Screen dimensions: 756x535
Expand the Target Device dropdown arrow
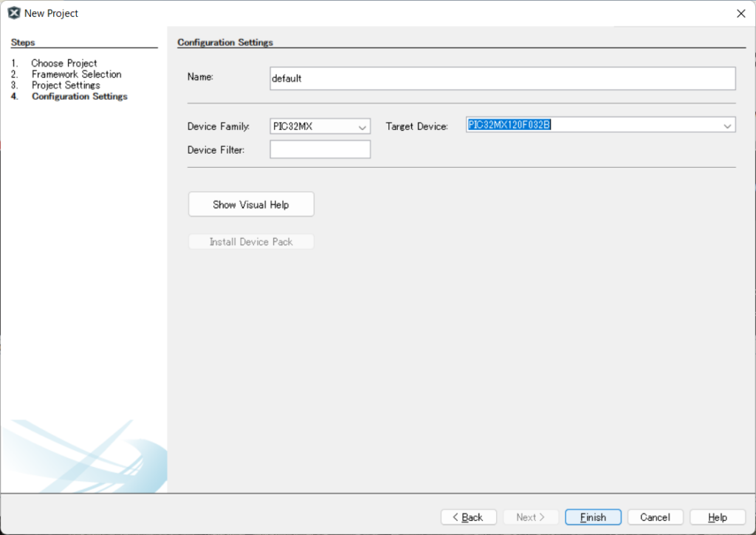pos(727,126)
